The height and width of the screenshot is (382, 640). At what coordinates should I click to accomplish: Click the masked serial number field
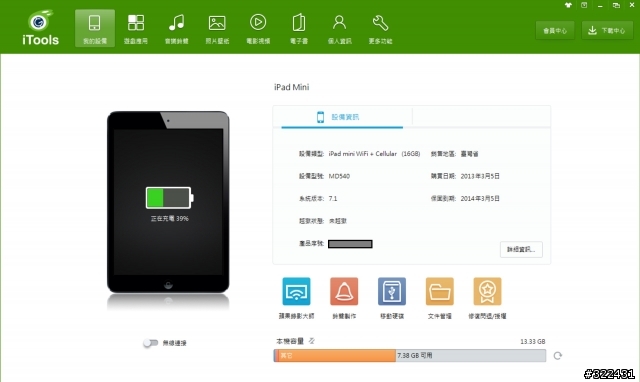click(x=350, y=244)
